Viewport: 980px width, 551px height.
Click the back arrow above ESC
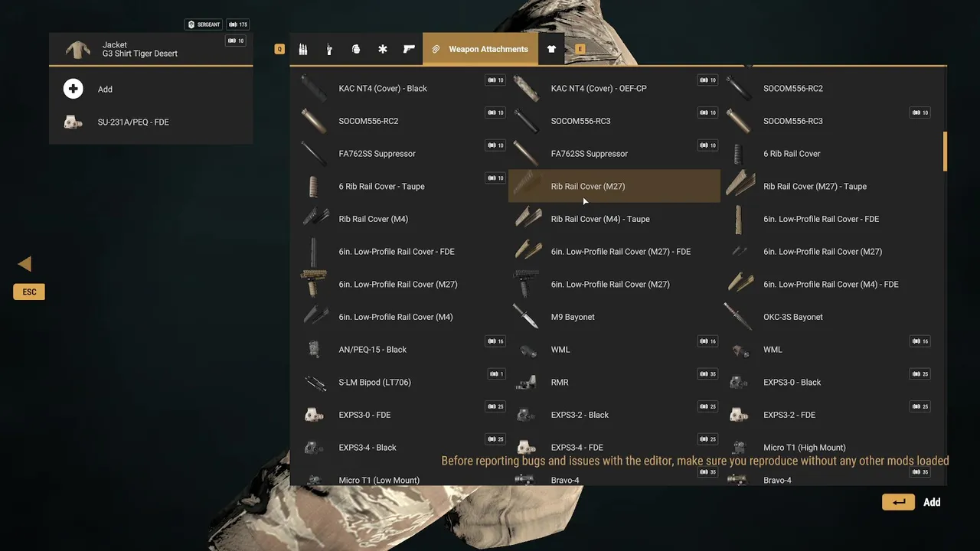(x=24, y=264)
